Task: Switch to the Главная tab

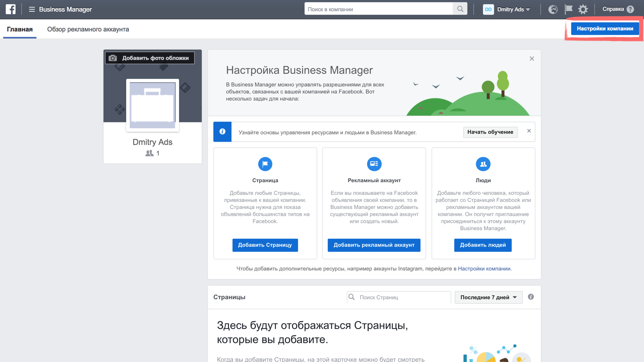Action: tap(20, 29)
